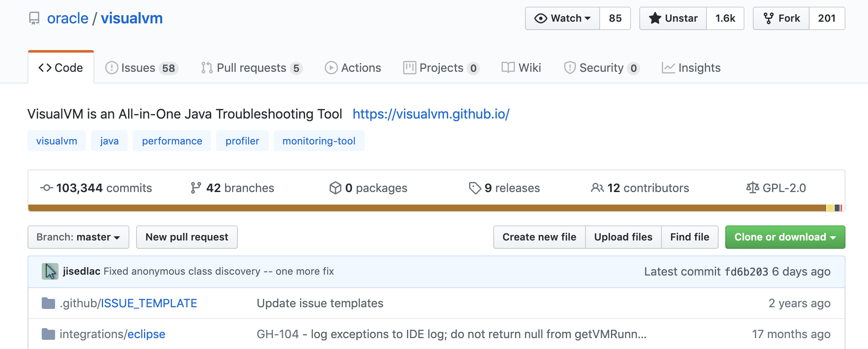Viewport: 868px width, 349px height.
Task: Click the Fork button
Action: pyautogui.click(x=781, y=18)
